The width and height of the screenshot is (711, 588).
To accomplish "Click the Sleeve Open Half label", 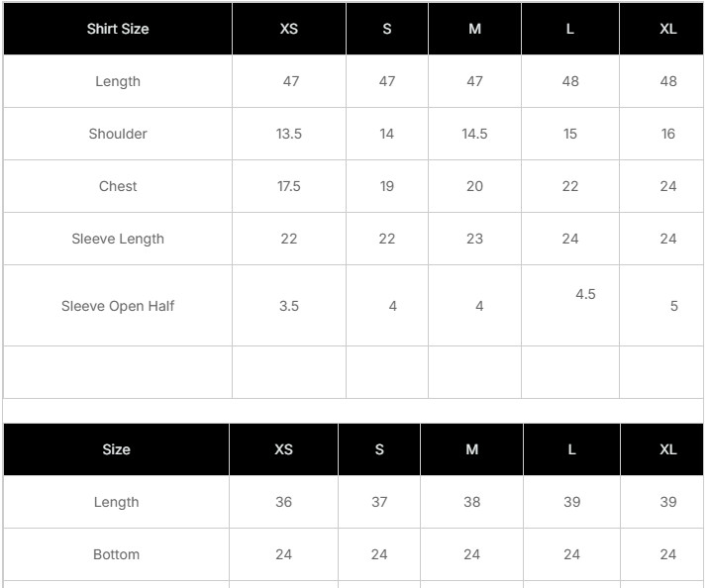I will 118,306.
